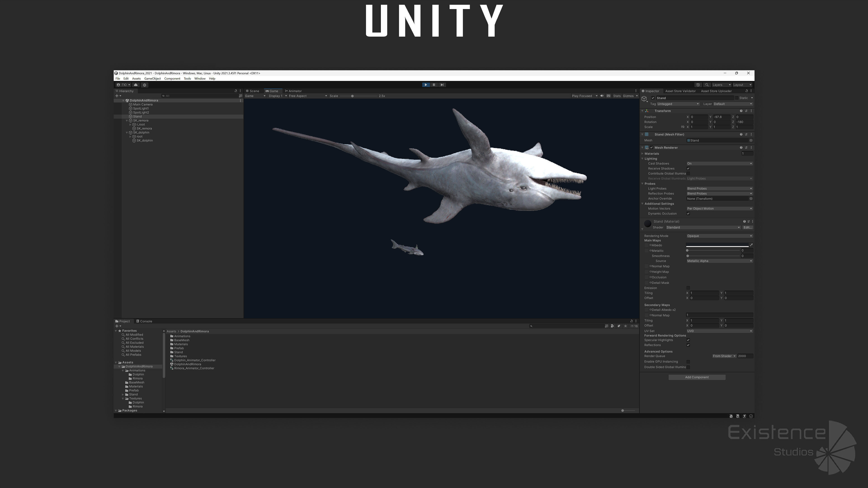Click the Play button in the toolbar
Image resolution: width=868 pixels, height=488 pixels.
[x=426, y=85]
